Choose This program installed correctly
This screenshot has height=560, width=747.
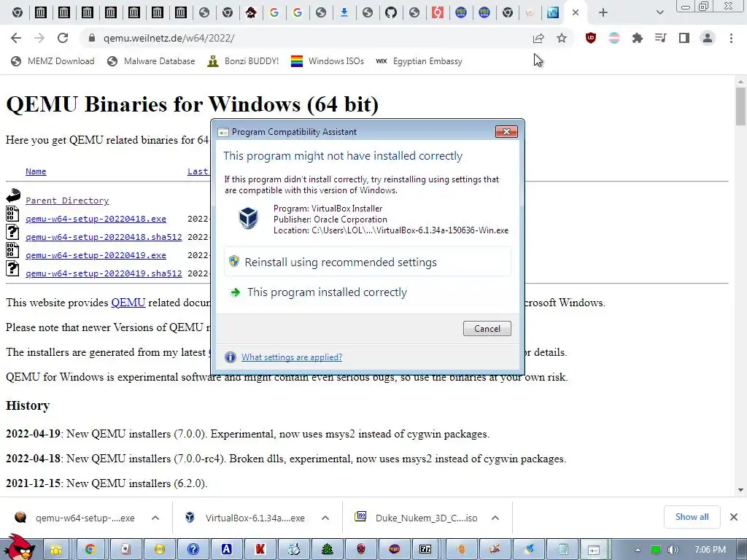(x=368, y=292)
